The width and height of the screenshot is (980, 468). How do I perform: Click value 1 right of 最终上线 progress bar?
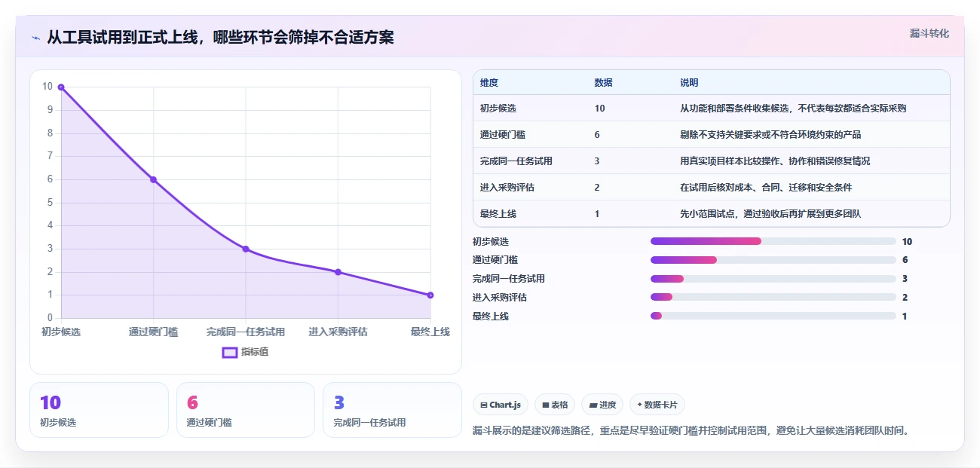point(905,316)
